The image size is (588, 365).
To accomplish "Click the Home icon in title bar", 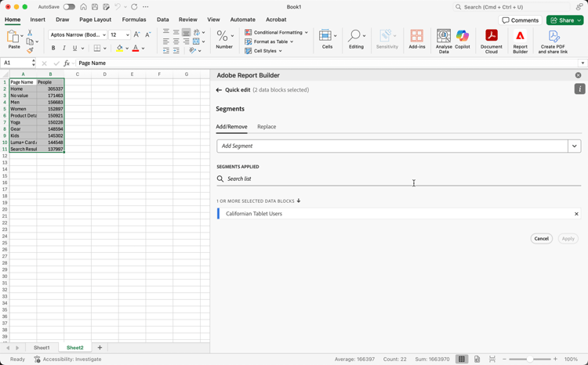I will (x=84, y=7).
